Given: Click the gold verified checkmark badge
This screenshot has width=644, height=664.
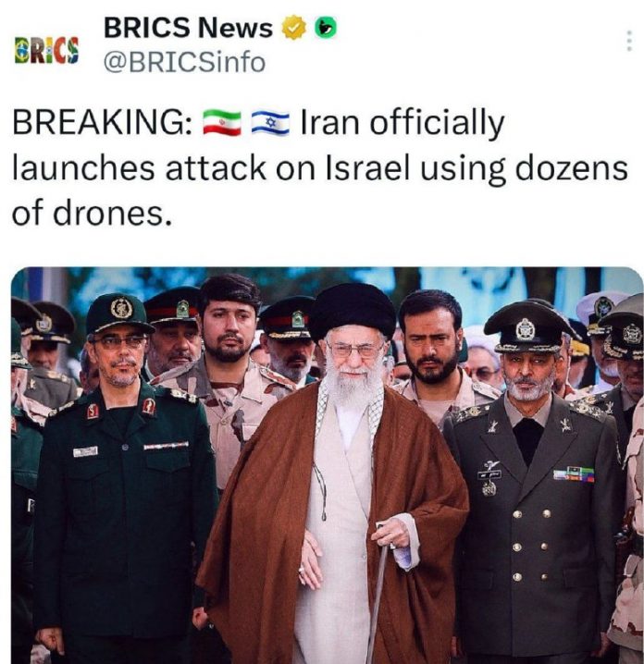Looking at the screenshot, I should click(x=294, y=28).
